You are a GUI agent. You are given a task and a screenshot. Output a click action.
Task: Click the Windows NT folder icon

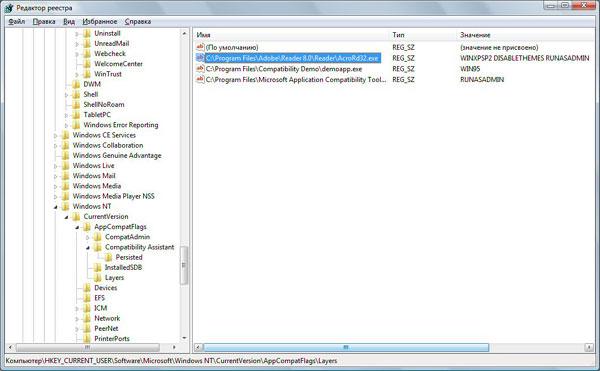pyautogui.click(x=66, y=207)
